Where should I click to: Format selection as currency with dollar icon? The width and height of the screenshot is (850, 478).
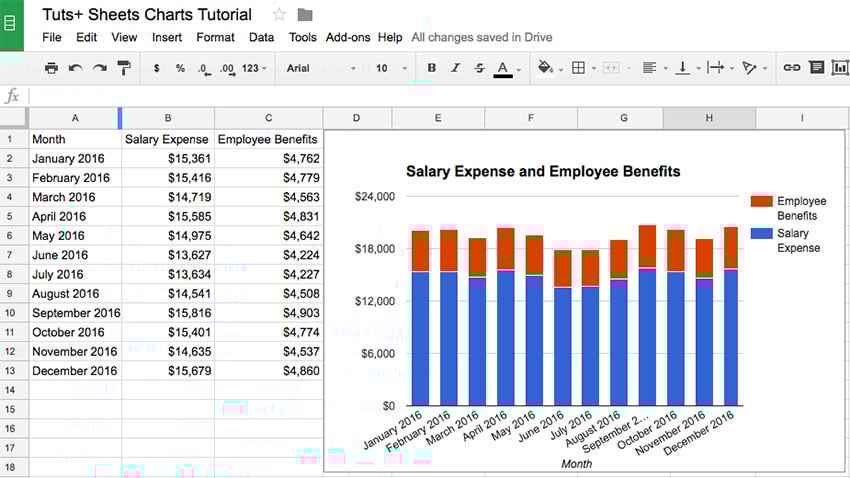click(x=157, y=68)
